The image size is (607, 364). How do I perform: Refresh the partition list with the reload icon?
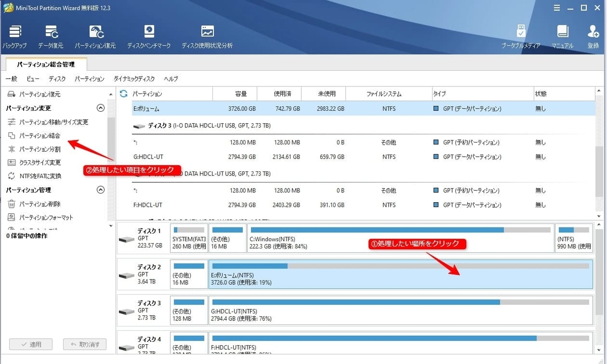[x=123, y=94]
